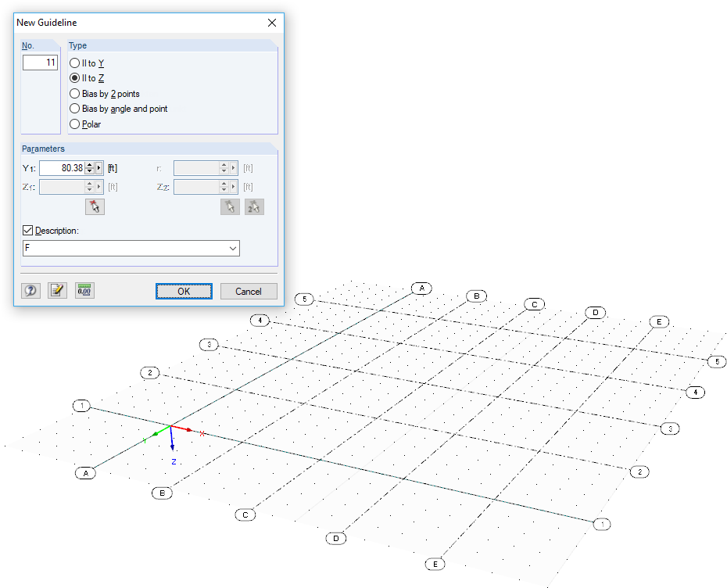Confirm the new guideline with OK
The height and width of the screenshot is (588, 727).
coord(183,291)
